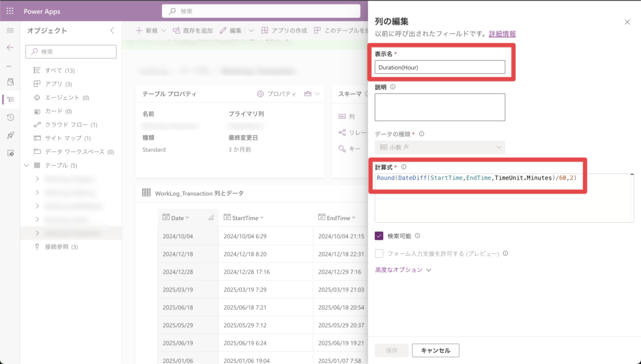The height and width of the screenshot is (364, 641).
Task: Select クラウド フロー in object tree
Action: pos(67,124)
